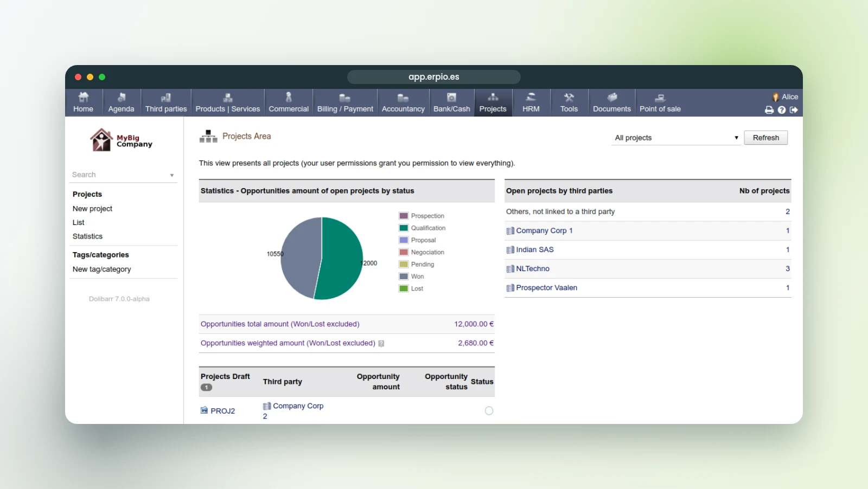Open the Third parties module icon

coord(166,98)
